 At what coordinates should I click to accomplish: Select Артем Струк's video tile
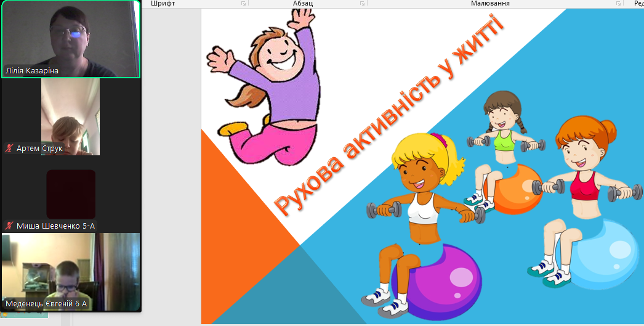pyautogui.click(x=70, y=116)
